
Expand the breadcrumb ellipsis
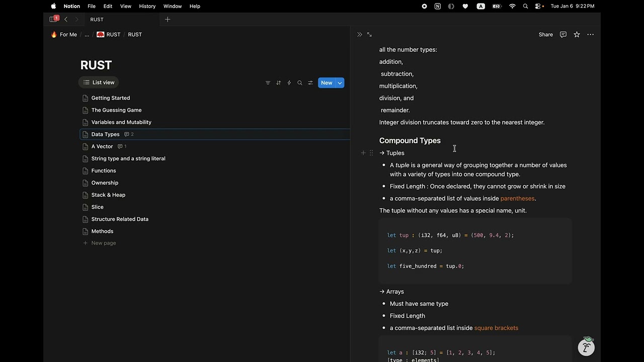[x=87, y=35]
